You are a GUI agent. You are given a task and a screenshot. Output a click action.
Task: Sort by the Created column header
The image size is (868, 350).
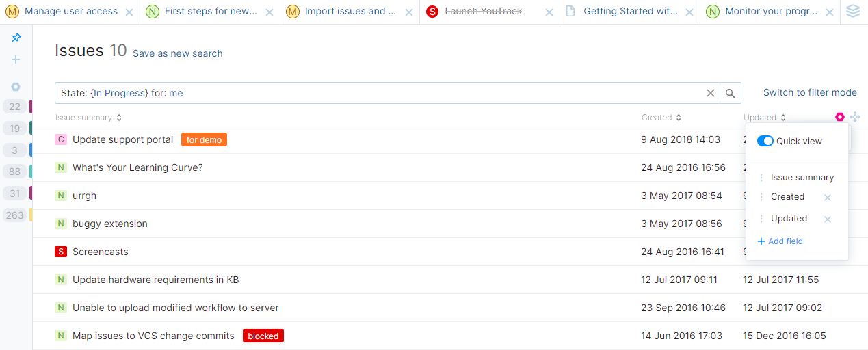click(x=661, y=118)
